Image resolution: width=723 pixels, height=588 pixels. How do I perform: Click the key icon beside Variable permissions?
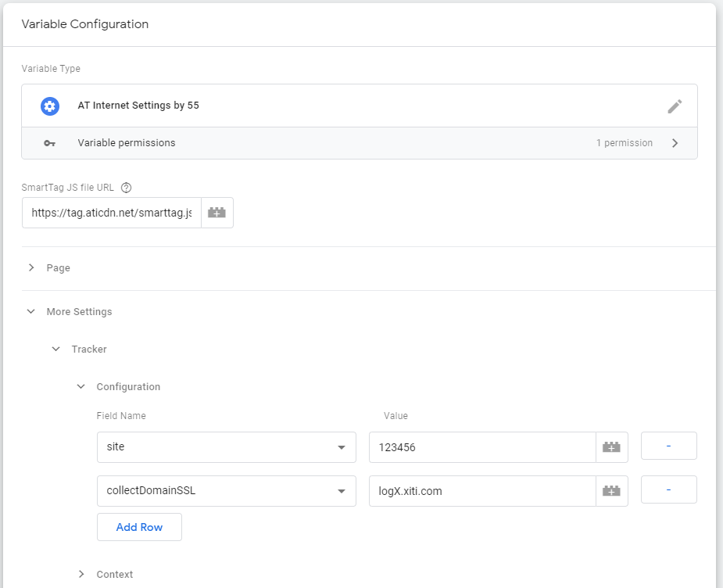(50, 143)
